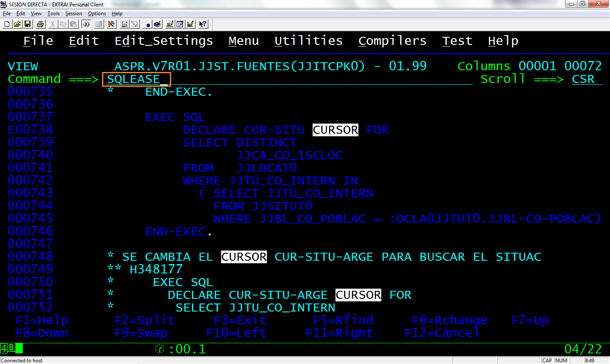Click the Command input field showing SQLEASE
The width and height of the screenshot is (610, 364).
[136, 79]
